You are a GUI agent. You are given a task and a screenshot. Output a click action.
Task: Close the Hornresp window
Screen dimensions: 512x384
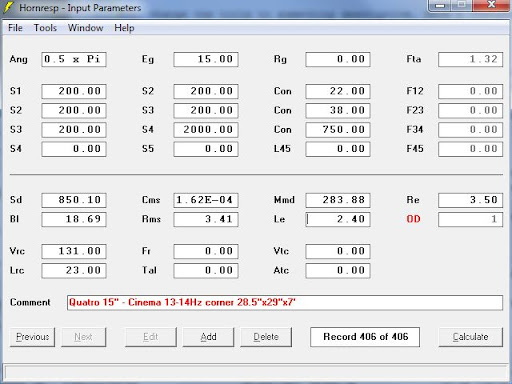491,5
